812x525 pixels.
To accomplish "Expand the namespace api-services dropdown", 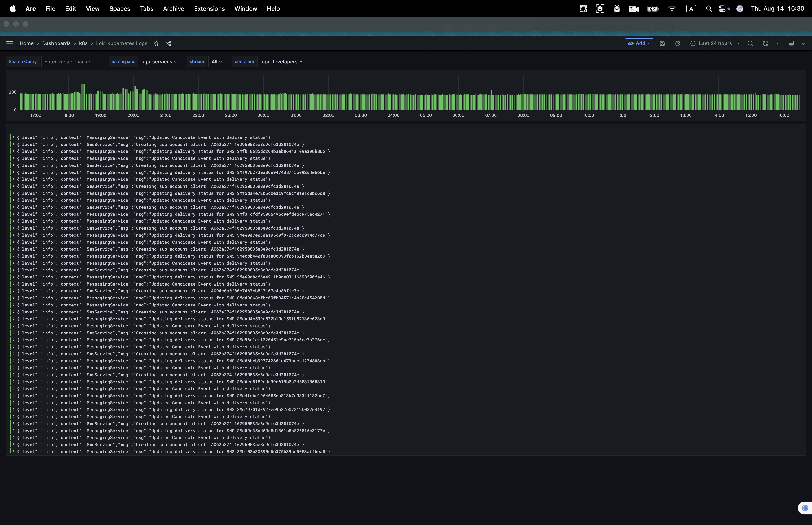I will click(160, 62).
